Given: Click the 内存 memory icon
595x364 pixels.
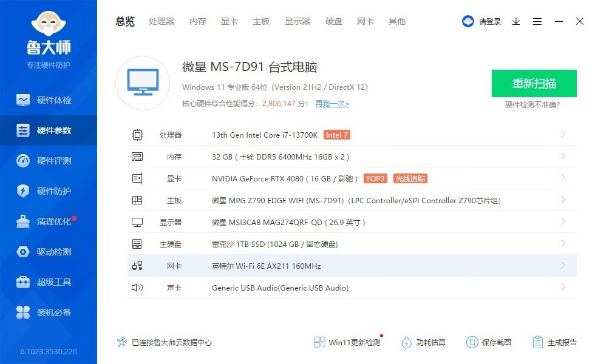Looking at the screenshot, I should click(x=137, y=157).
